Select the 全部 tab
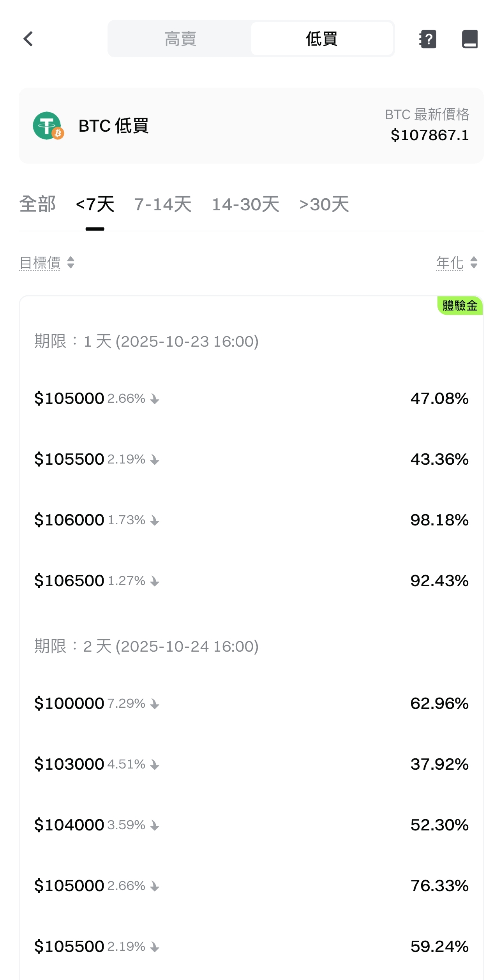The width and height of the screenshot is (501, 980). (x=37, y=204)
